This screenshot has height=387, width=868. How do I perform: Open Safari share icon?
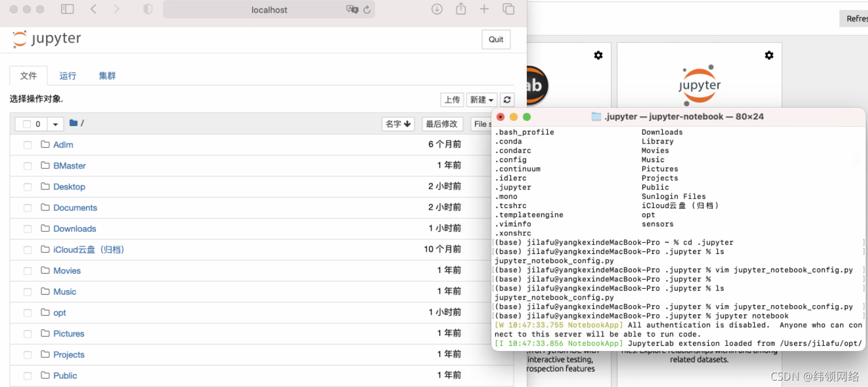coord(461,9)
